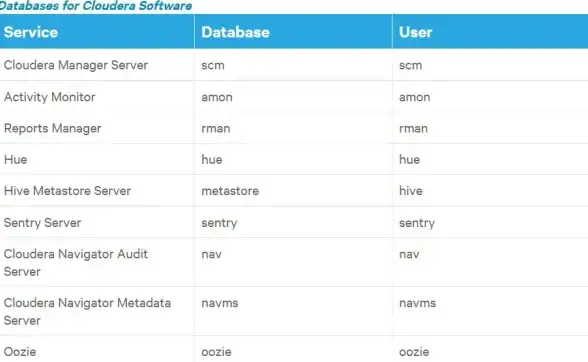Select the oozie user value
Screen dimensions: 588x362
(414, 352)
